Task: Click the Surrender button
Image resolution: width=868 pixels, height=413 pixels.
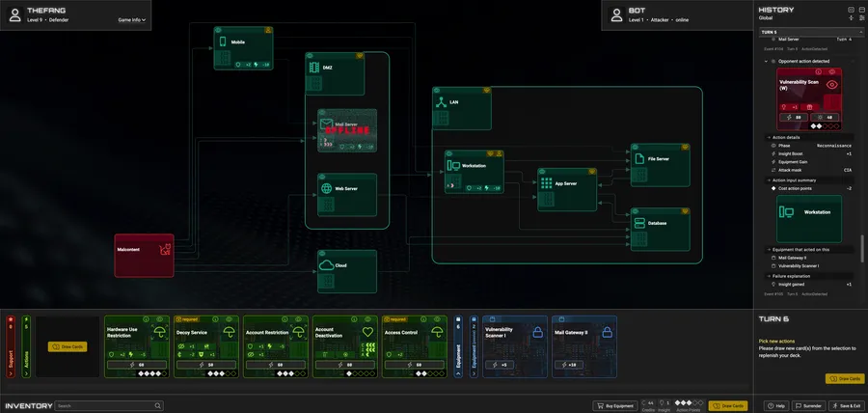Action: (809, 406)
